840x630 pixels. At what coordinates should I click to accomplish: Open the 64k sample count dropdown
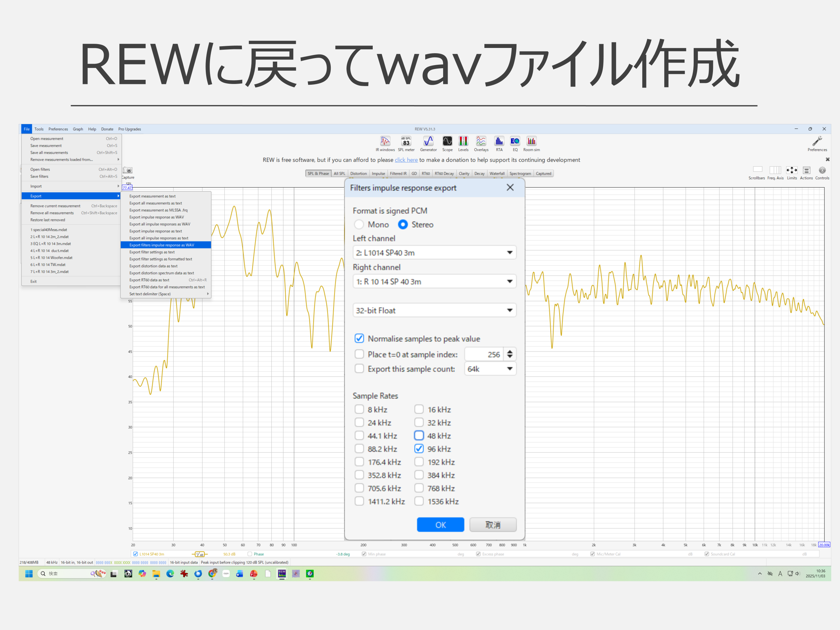click(x=510, y=369)
